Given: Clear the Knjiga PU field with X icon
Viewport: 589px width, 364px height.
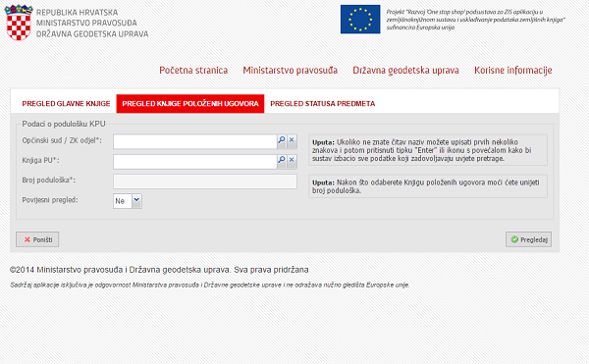Looking at the screenshot, I should point(292,160).
